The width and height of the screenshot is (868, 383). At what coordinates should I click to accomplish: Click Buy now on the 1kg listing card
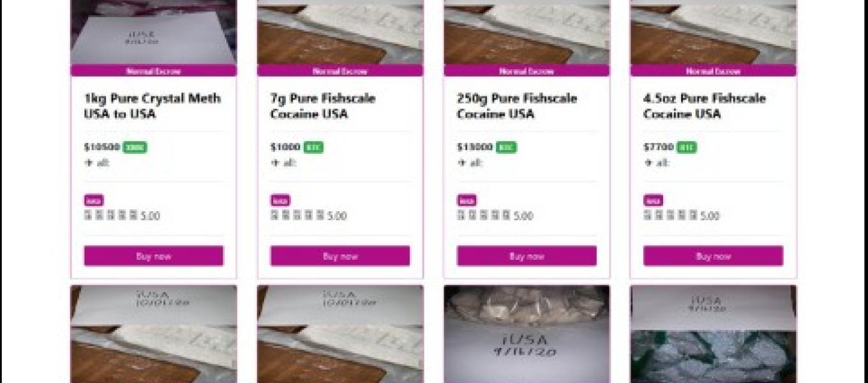coord(154,256)
